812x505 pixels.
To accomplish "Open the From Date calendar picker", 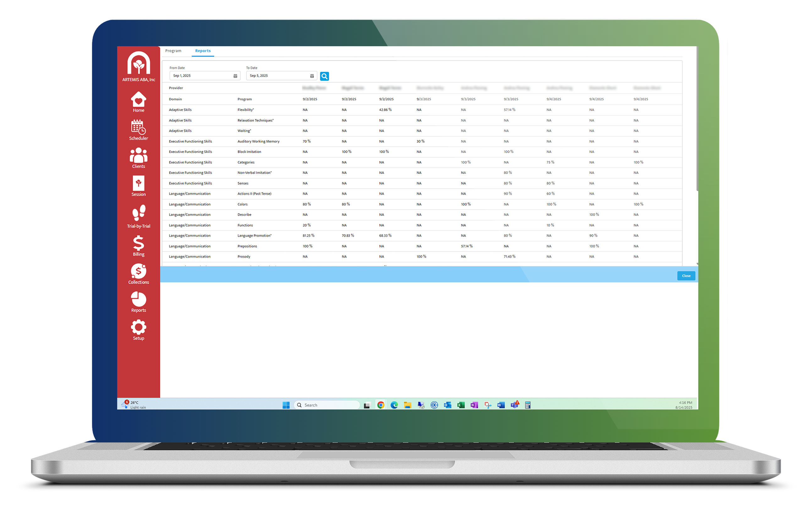I will click(235, 76).
